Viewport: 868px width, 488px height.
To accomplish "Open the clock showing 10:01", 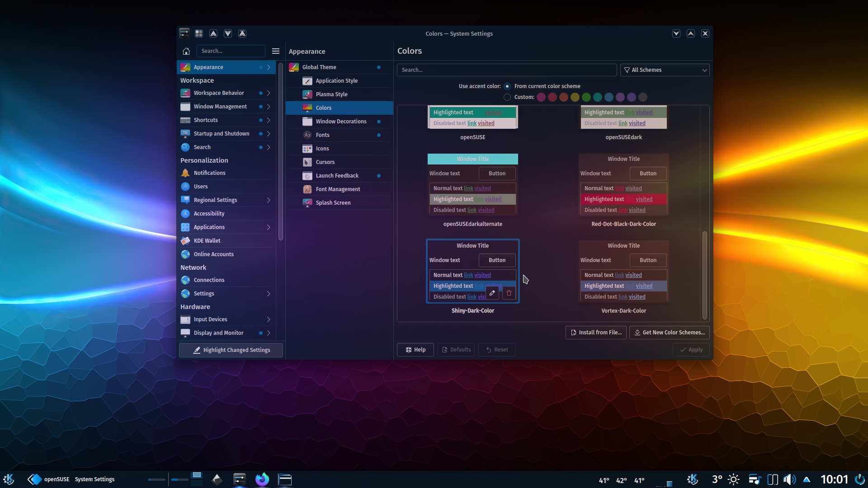I will 834,479.
